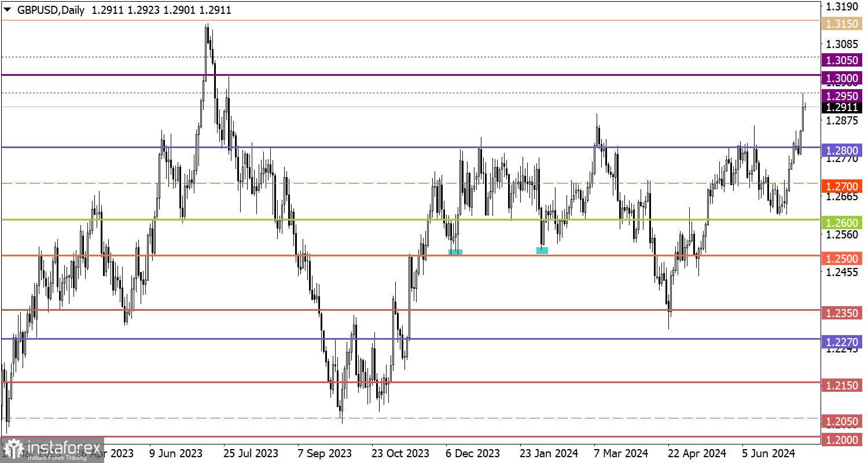Click the 9 Jun 2023 date label
The width and height of the screenshot is (868, 463).
pyautogui.click(x=175, y=453)
